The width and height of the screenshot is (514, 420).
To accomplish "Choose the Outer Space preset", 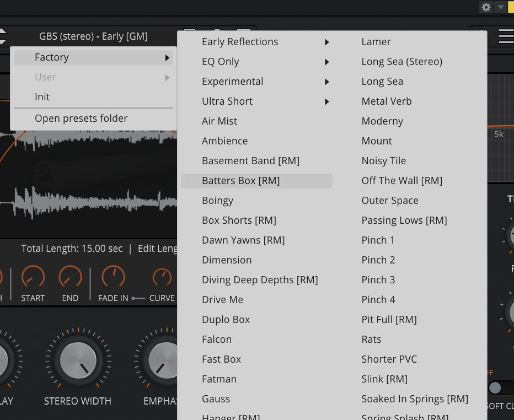I will pyautogui.click(x=389, y=201).
